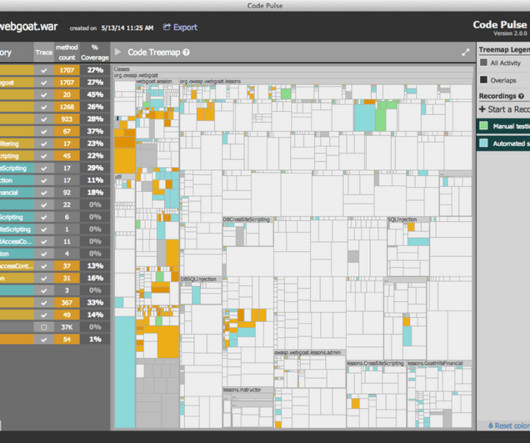
Task: Select the package row ending in 'iteScripting'
Action: [x=17, y=229]
